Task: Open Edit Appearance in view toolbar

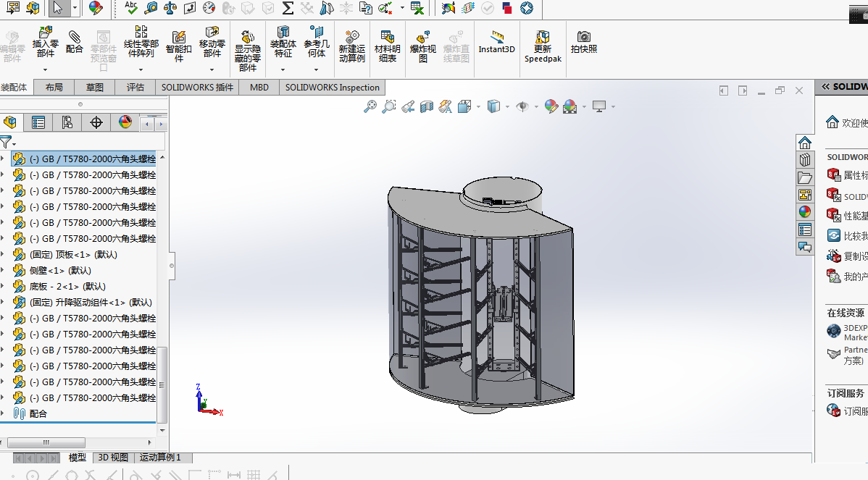Action: (551, 106)
